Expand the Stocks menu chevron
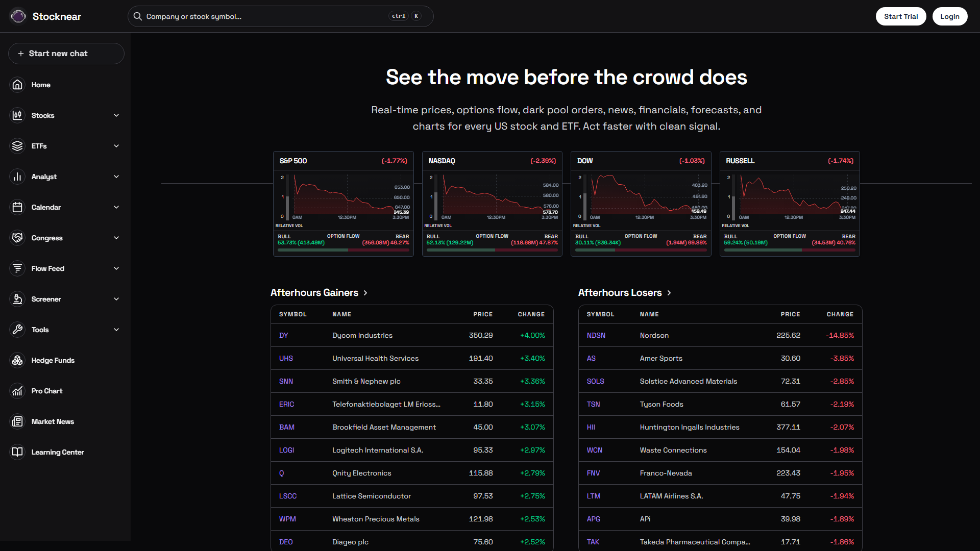This screenshot has height=551, width=980. point(116,115)
